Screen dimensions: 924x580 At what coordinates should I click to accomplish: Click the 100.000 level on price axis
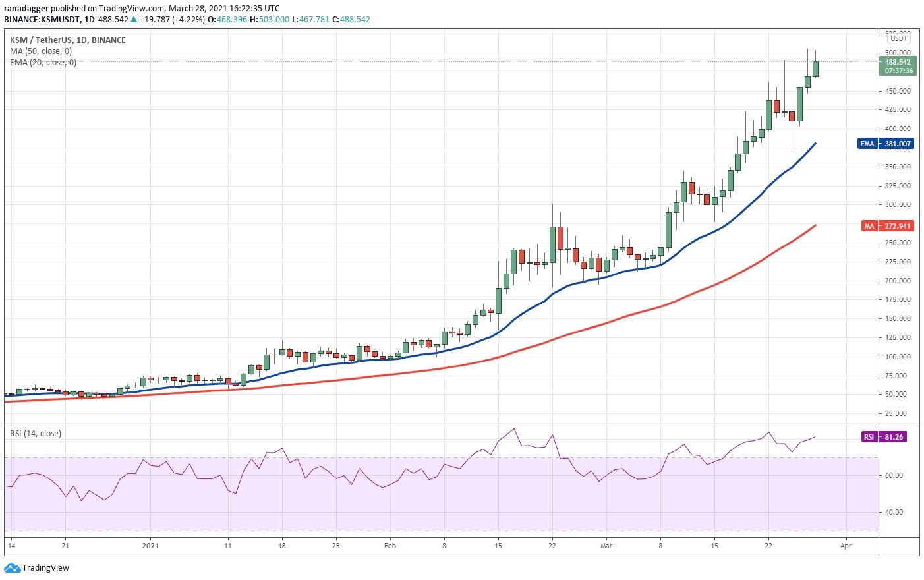click(897, 357)
